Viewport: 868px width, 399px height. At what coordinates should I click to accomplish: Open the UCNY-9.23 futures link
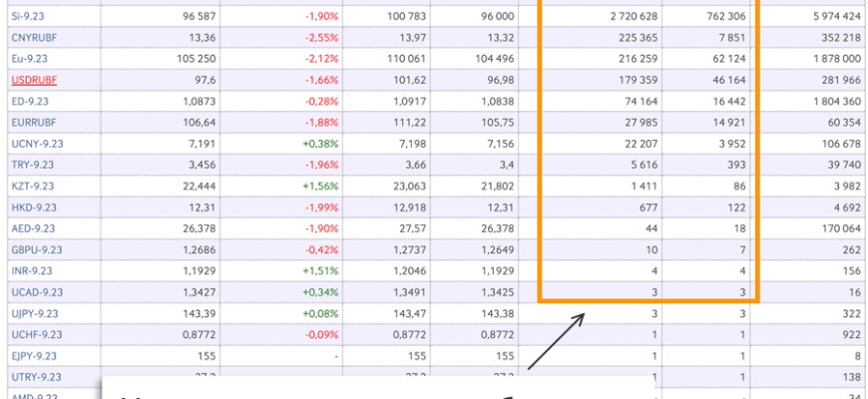pyautogui.click(x=36, y=144)
